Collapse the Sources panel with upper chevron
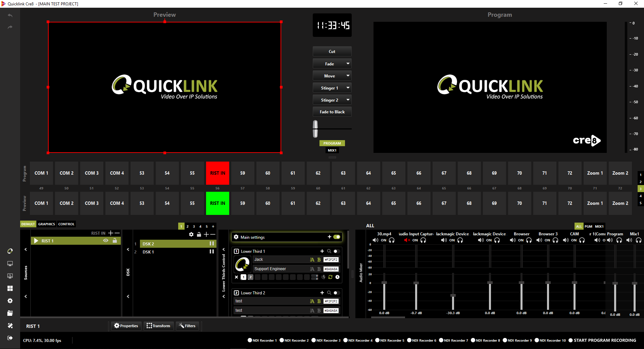The height and width of the screenshot is (349, 644). click(x=26, y=249)
